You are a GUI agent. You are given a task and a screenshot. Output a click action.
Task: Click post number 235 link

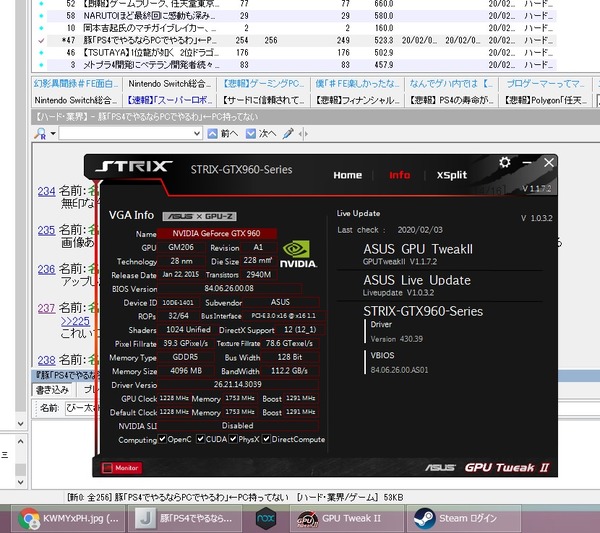(46, 230)
